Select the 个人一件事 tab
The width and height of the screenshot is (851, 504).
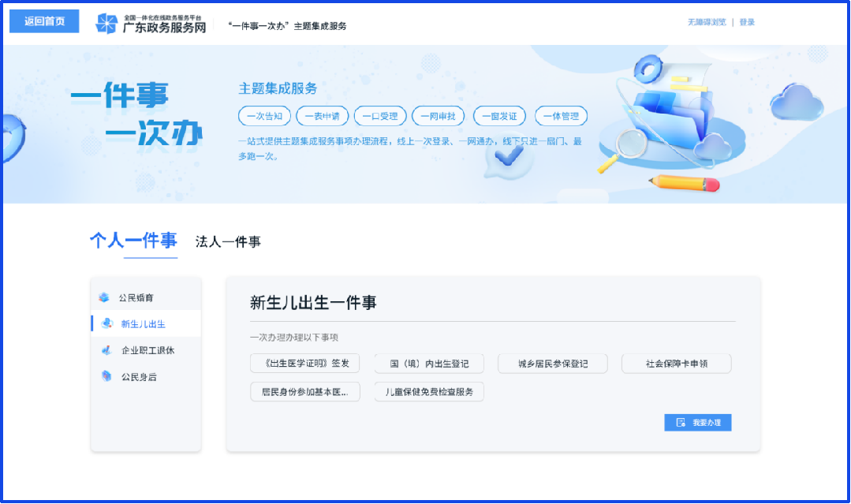133,241
